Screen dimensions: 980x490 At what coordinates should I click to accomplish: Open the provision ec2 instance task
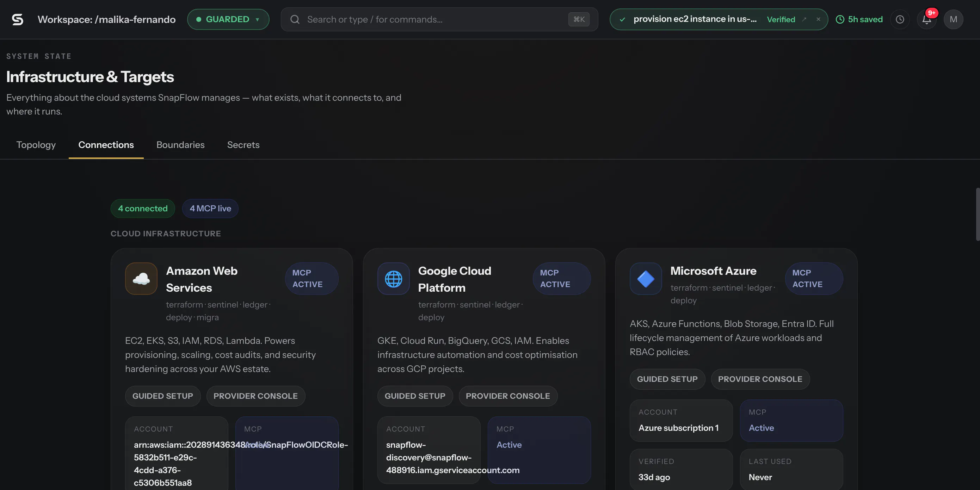[x=695, y=19]
